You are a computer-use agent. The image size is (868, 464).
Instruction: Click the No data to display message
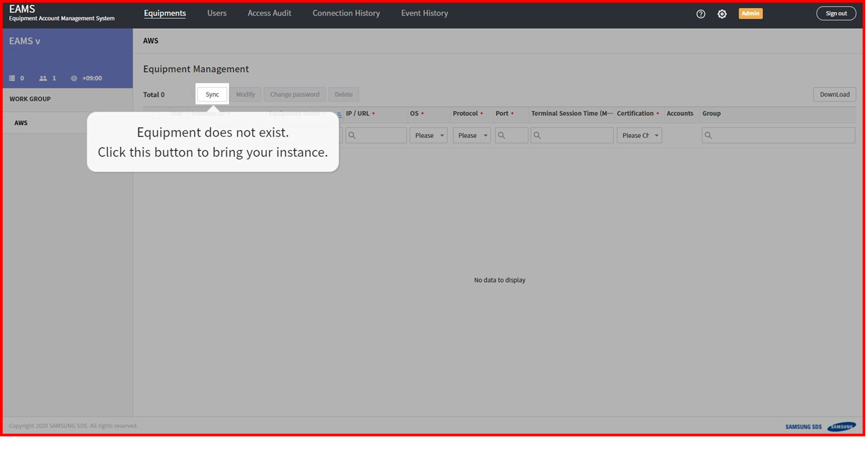(x=500, y=280)
